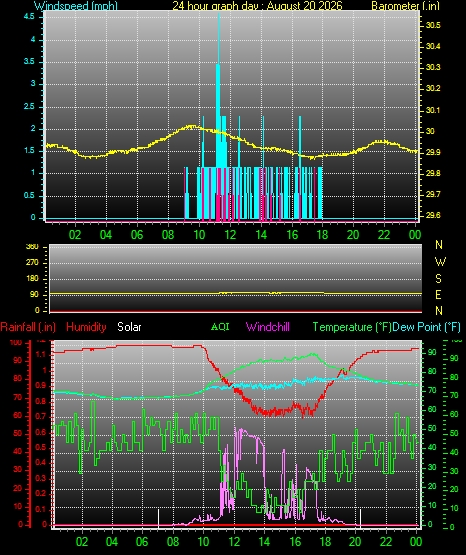Image resolution: width=466 pixels, height=555 pixels.
Task: Select the 'Dew Point (°F)' legend label
Action: click(x=426, y=327)
